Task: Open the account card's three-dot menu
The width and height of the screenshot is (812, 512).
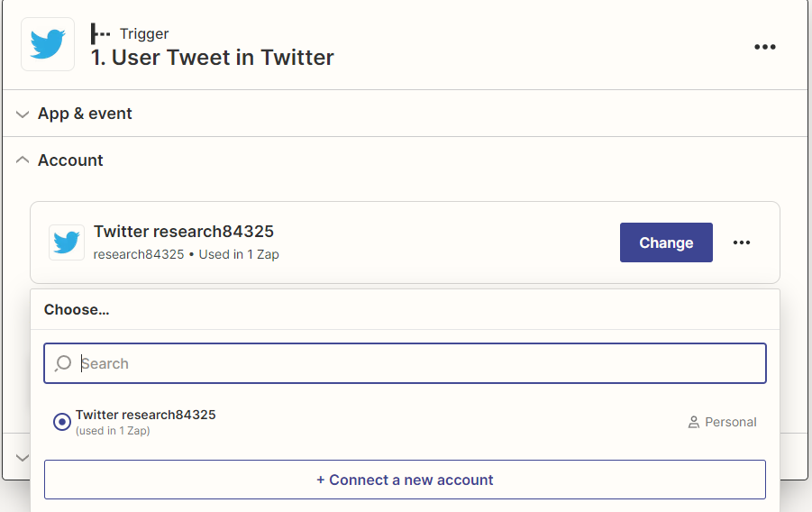Action: [x=742, y=242]
